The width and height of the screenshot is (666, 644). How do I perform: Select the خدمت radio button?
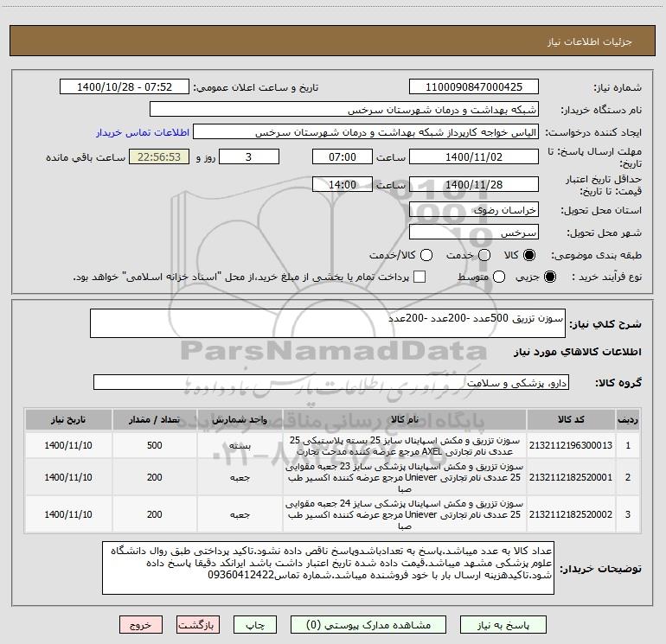[484, 255]
